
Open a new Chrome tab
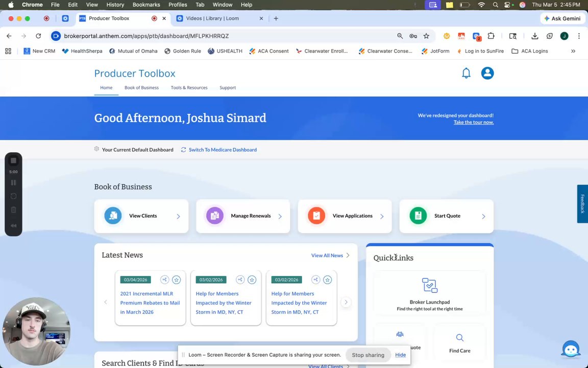276,18
